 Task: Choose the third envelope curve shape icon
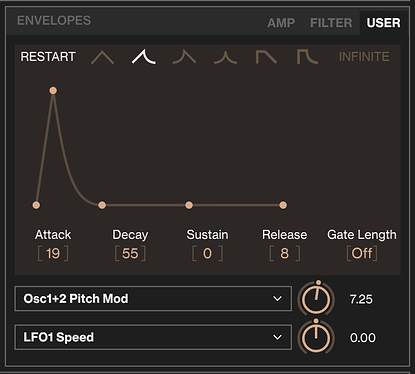point(184,57)
